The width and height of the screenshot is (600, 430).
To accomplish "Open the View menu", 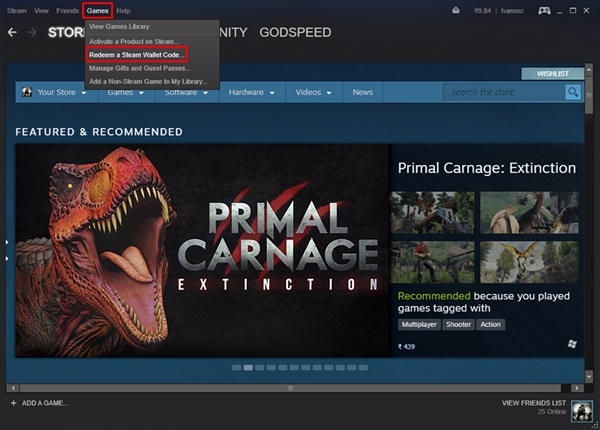I will (x=41, y=11).
